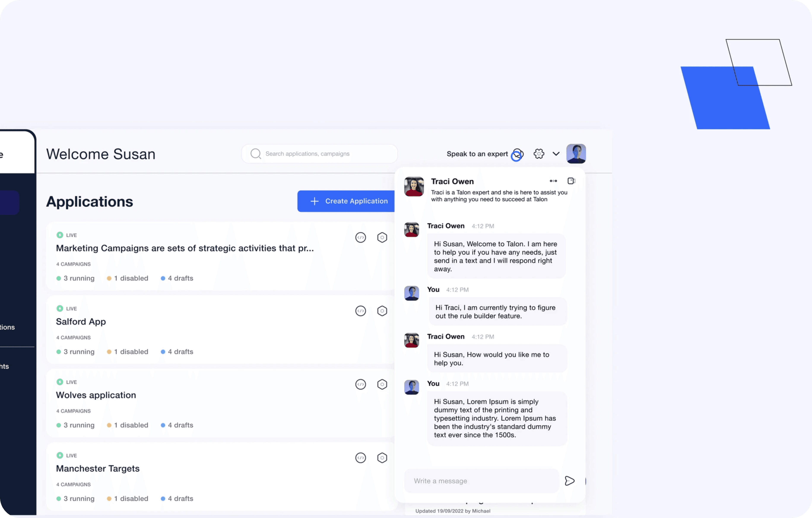
Task: Open the Salford App title link
Action: pyautogui.click(x=81, y=322)
